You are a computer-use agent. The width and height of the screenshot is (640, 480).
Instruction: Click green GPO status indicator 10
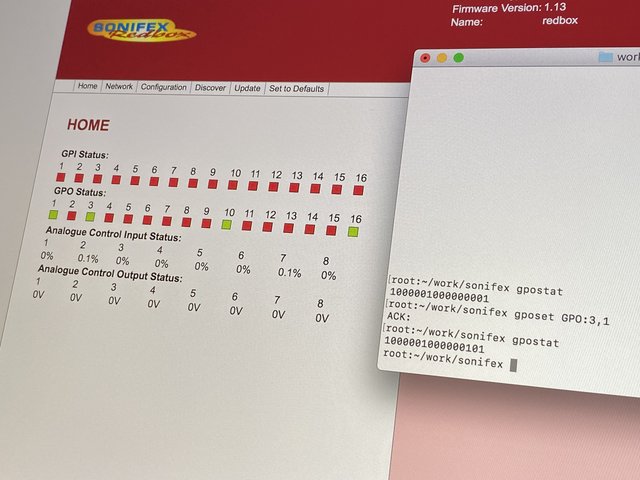227,224
